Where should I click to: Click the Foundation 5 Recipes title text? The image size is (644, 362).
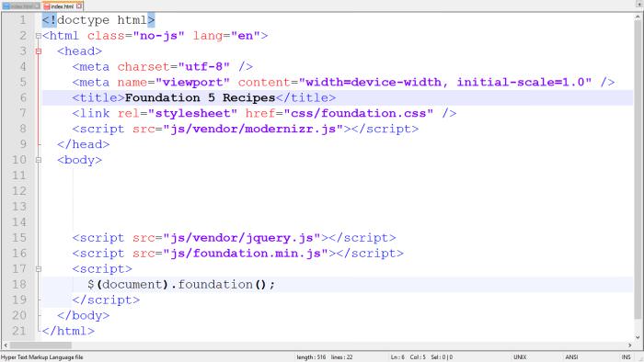200,98
